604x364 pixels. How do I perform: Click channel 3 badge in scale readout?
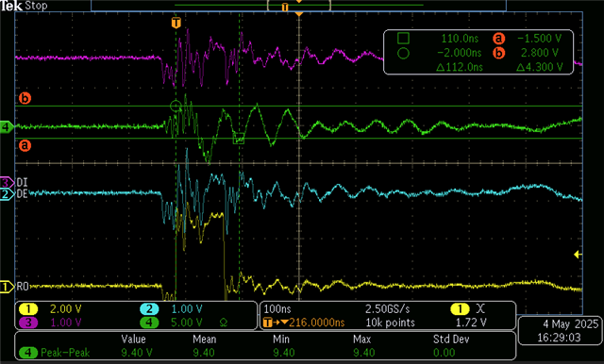28,323
